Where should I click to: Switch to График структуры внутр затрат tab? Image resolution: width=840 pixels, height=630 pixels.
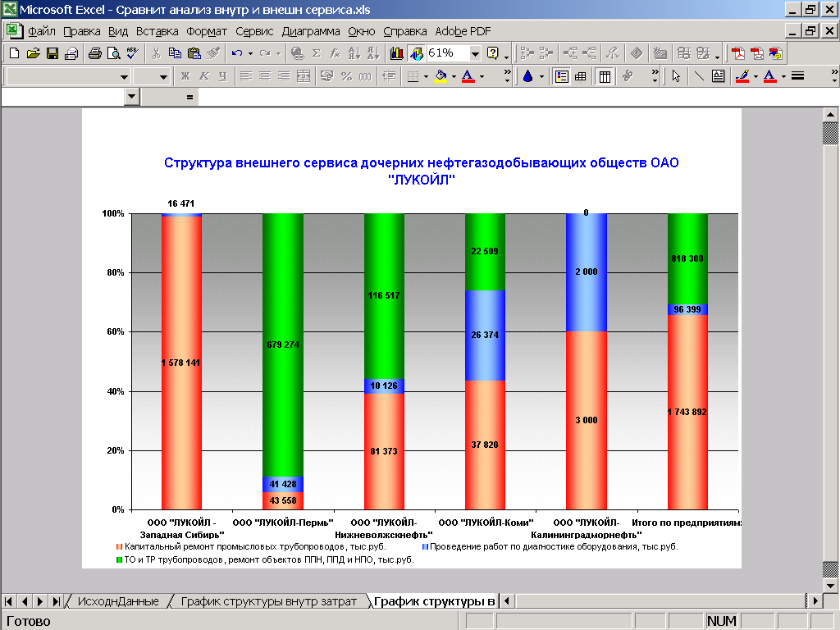(x=268, y=601)
